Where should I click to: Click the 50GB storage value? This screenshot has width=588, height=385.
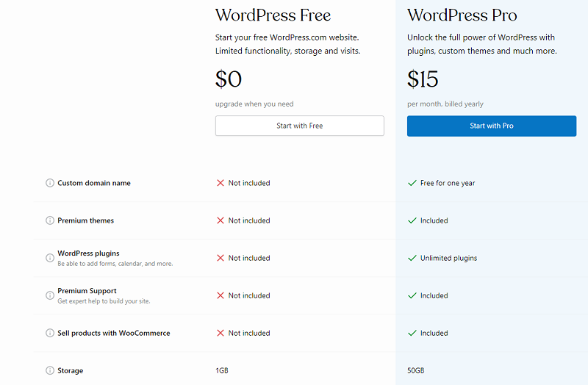tap(415, 370)
